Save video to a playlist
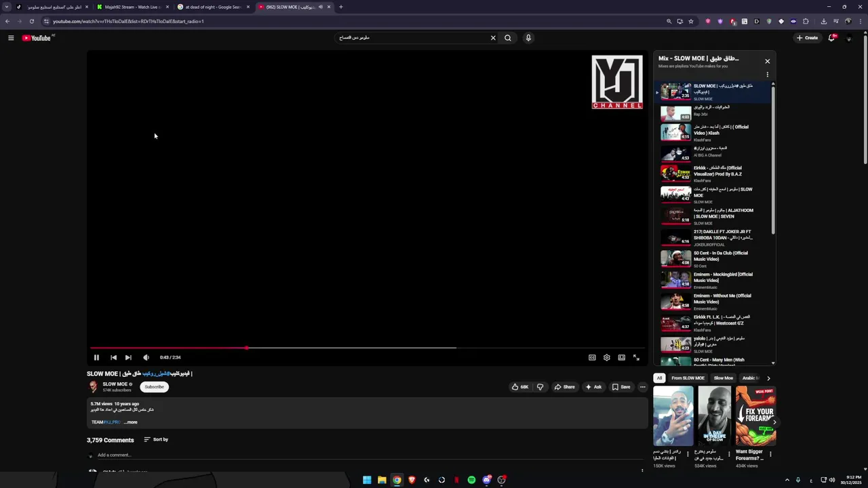 coord(621,387)
